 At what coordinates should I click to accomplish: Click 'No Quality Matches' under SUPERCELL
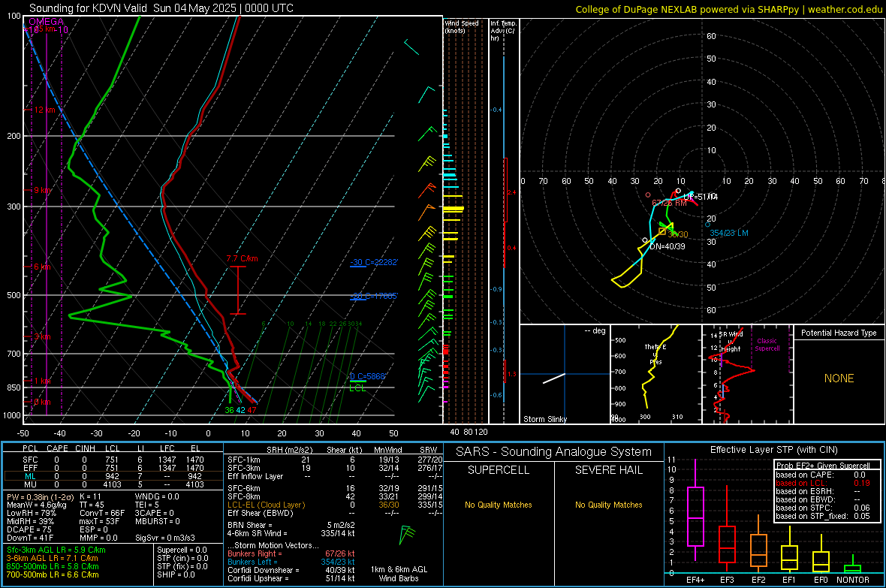click(499, 505)
